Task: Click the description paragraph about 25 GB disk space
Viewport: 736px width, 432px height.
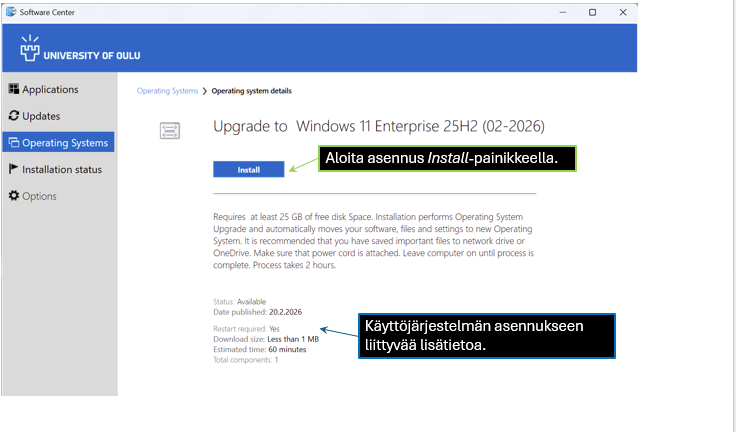Action: [374, 241]
